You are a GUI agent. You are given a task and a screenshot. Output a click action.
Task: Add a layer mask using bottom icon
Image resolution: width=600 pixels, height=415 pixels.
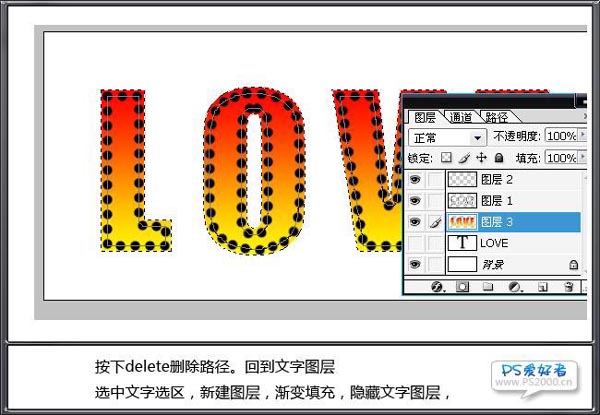(x=463, y=286)
